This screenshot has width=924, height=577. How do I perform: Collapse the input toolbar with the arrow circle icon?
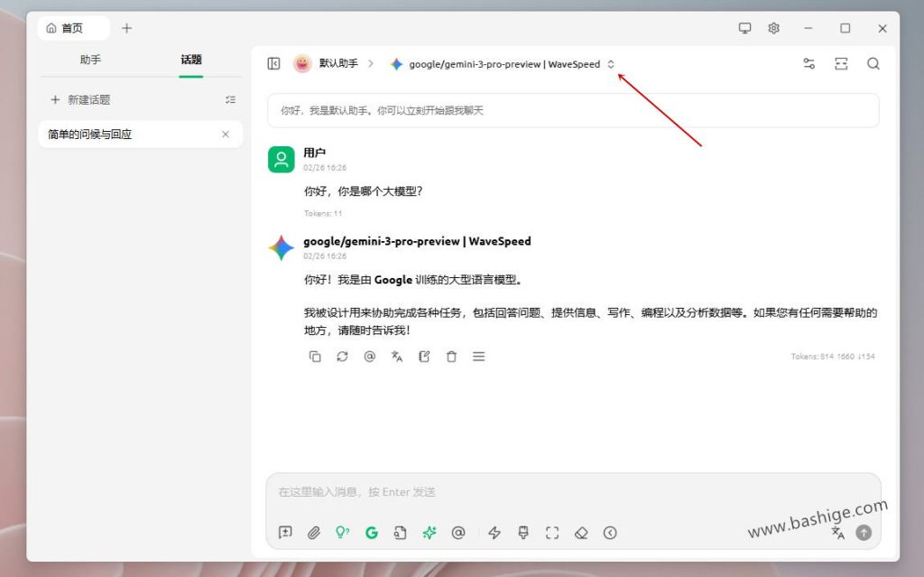(x=610, y=533)
